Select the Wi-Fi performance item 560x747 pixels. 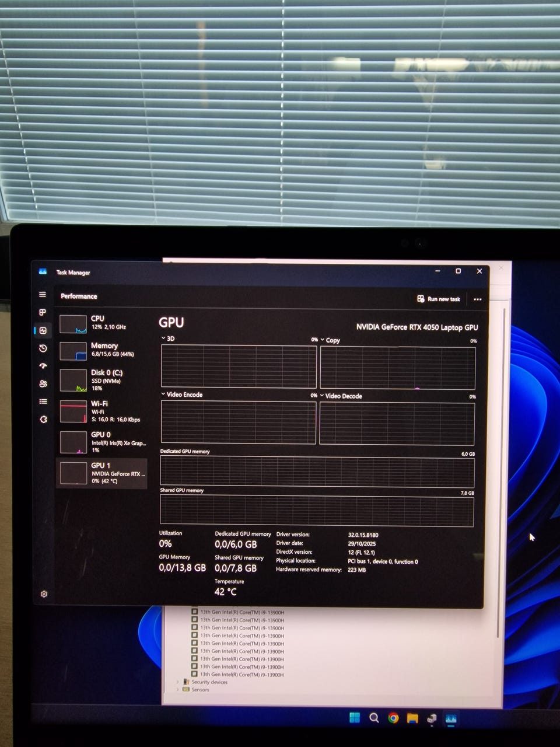pyautogui.click(x=101, y=411)
